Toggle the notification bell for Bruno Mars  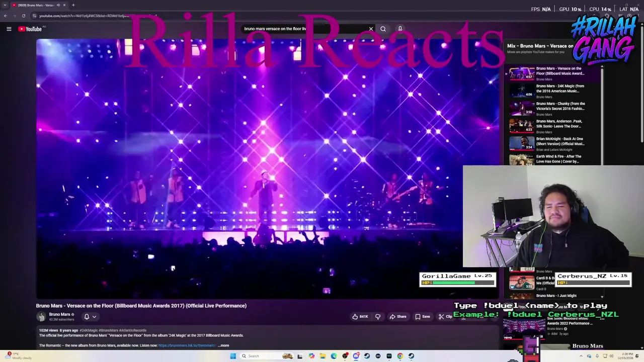coord(87,317)
